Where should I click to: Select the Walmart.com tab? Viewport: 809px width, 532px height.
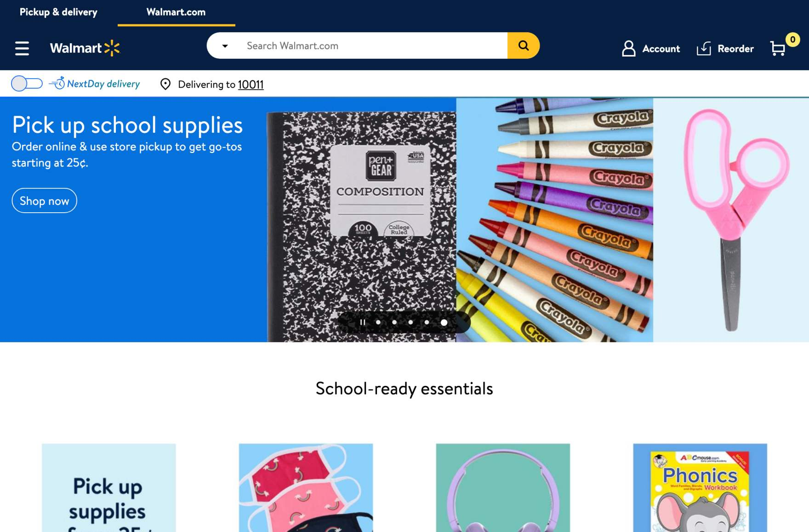(x=176, y=12)
